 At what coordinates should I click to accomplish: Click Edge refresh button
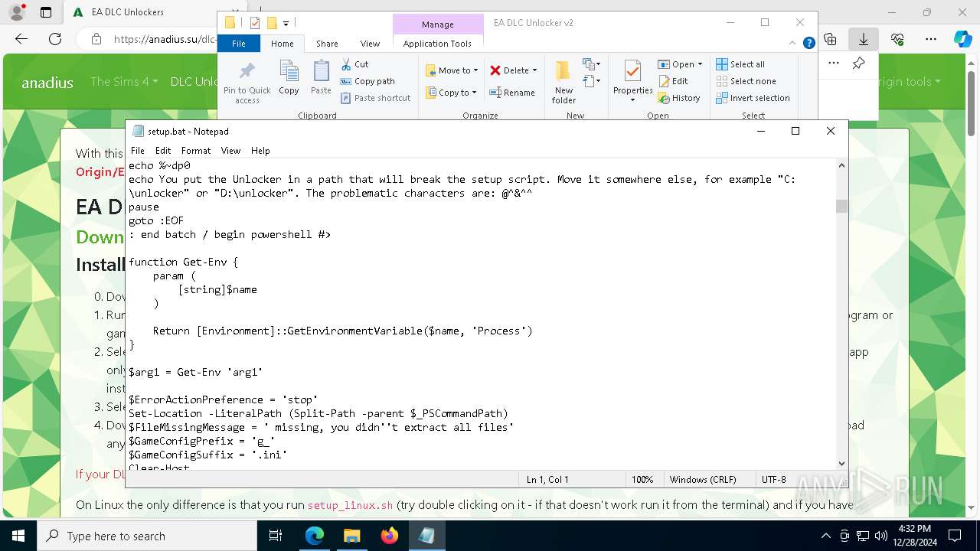(x=55, y=39)
